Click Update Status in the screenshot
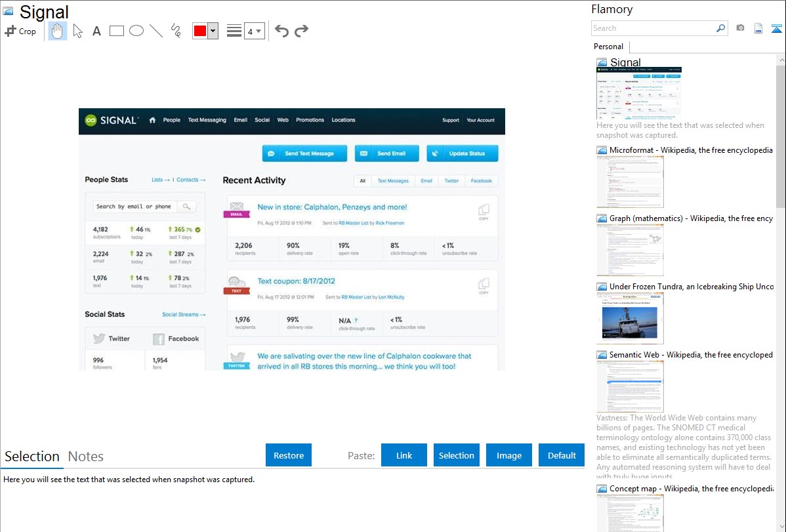This screenshot has height=532, width=786. pos(462,153)
